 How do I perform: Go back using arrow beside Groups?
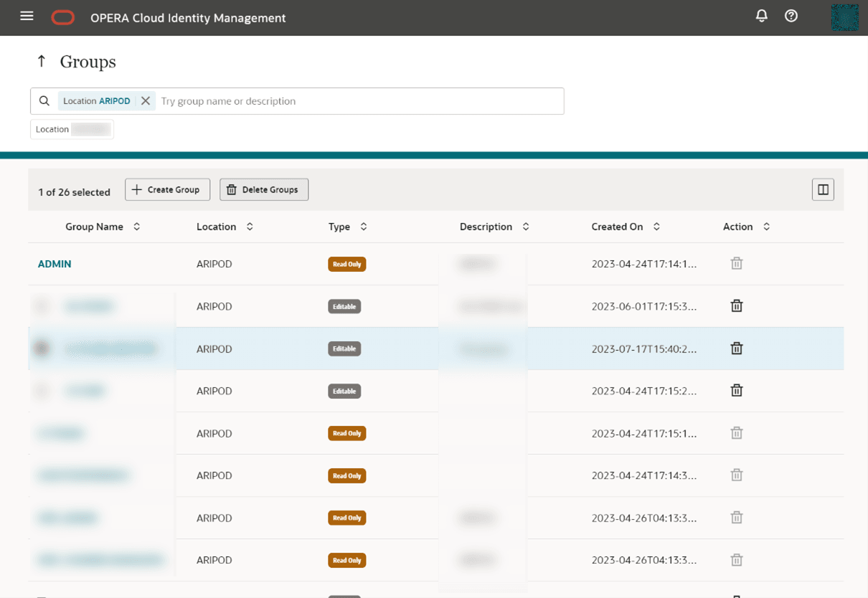pos(42,62)
